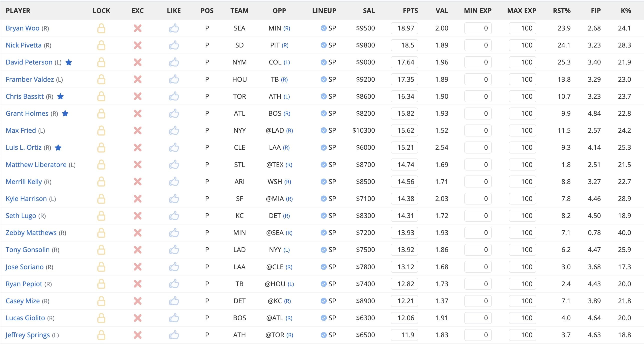Toggle the star next to Grant Holmes
This screenshot has height=344, width=644.
coord(65,113)
